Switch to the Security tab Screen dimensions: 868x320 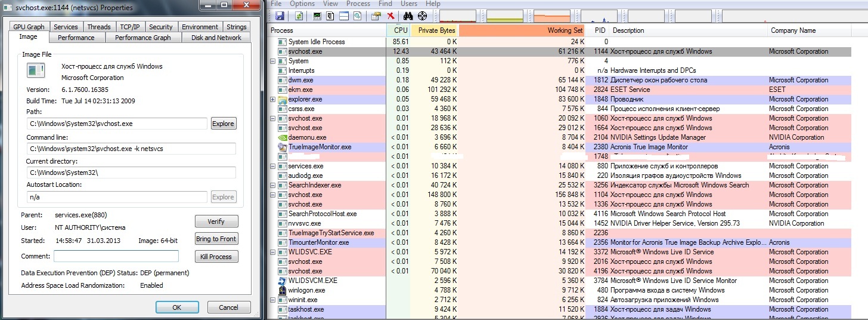click(161, 27)
